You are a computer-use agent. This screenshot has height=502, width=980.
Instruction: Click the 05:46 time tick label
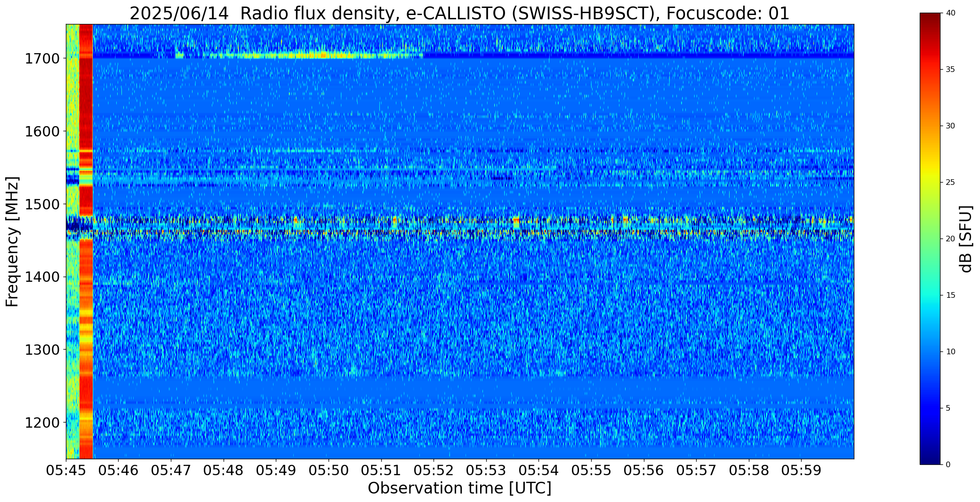tap(119, 470)
